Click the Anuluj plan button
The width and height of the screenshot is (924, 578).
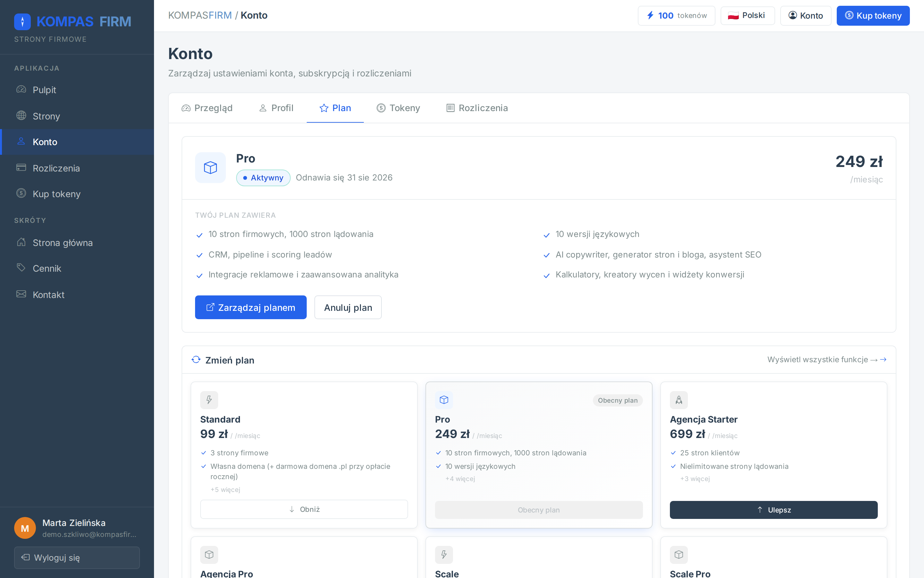(x=348, y=307)
